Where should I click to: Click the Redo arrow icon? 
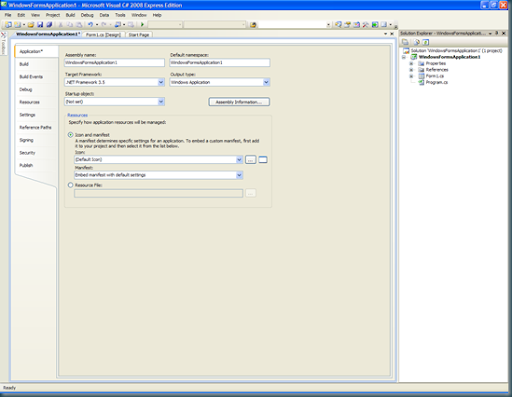(104, 24)
